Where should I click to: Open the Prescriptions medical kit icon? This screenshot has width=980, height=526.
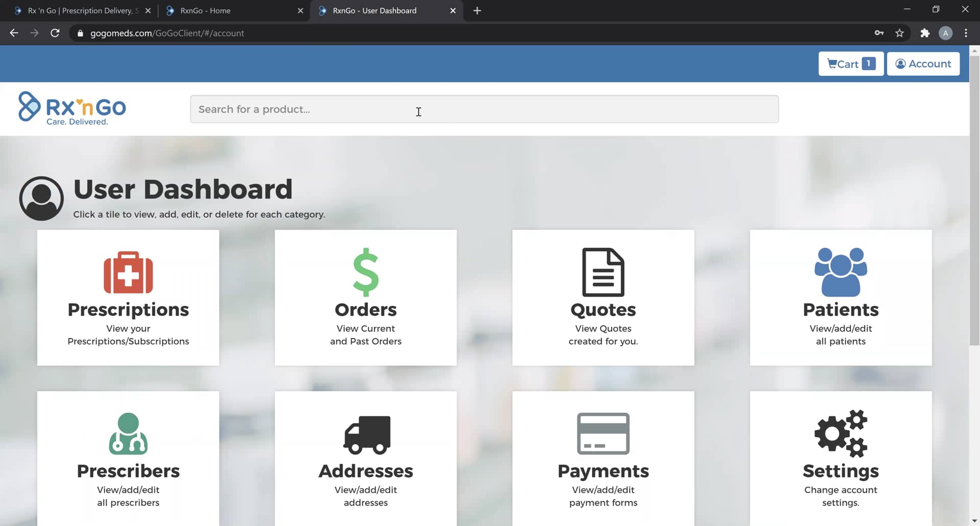[x=128, y=272]
